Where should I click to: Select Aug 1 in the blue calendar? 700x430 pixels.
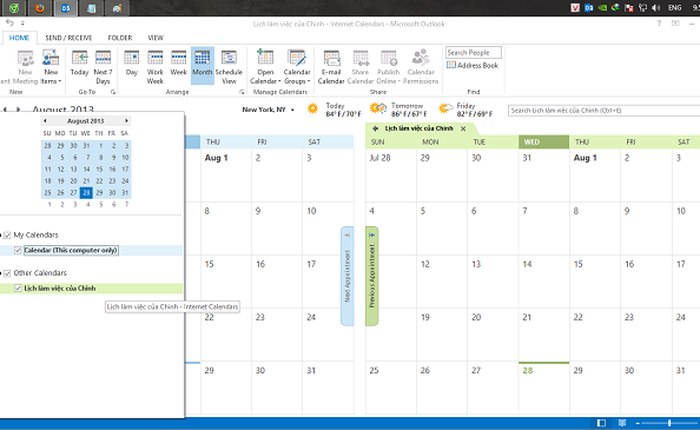[226, 175]
